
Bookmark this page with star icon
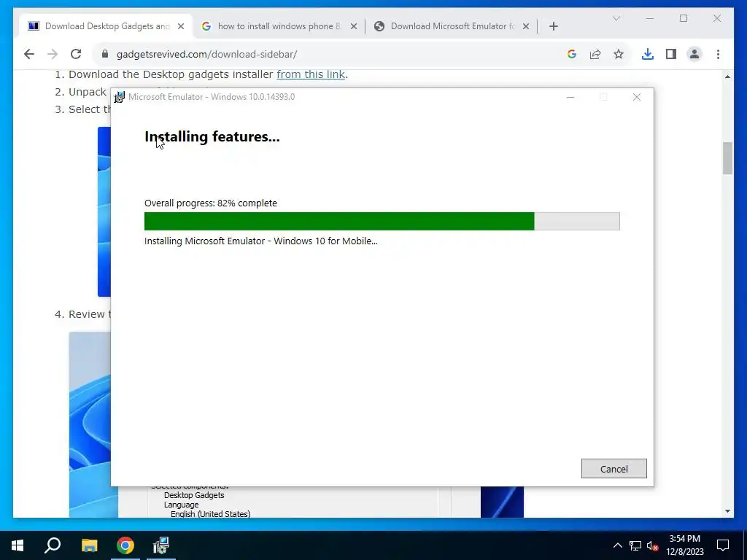(x=619, y=54)
